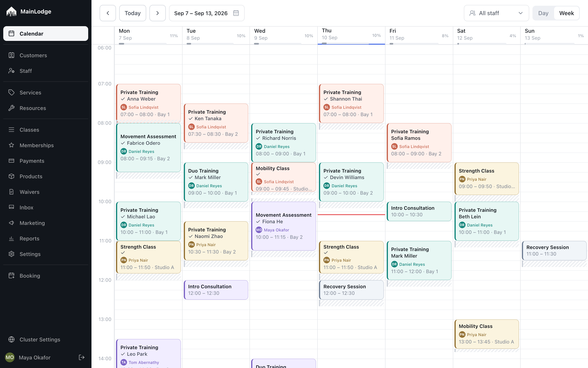
Task: Open the Sep 7 – Sep 13 date range picker
Action: click(x=207, y=13)
